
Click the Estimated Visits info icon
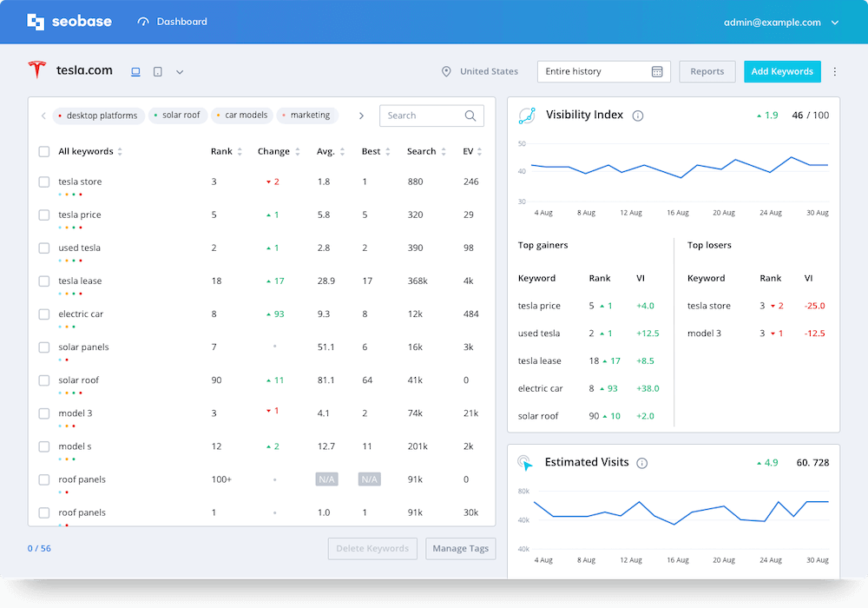point(642,463)
